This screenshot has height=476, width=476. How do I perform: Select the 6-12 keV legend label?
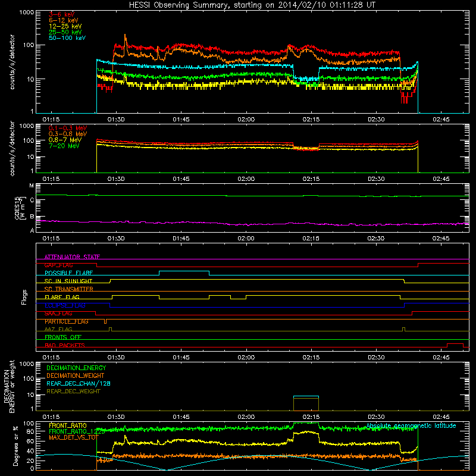64,20
